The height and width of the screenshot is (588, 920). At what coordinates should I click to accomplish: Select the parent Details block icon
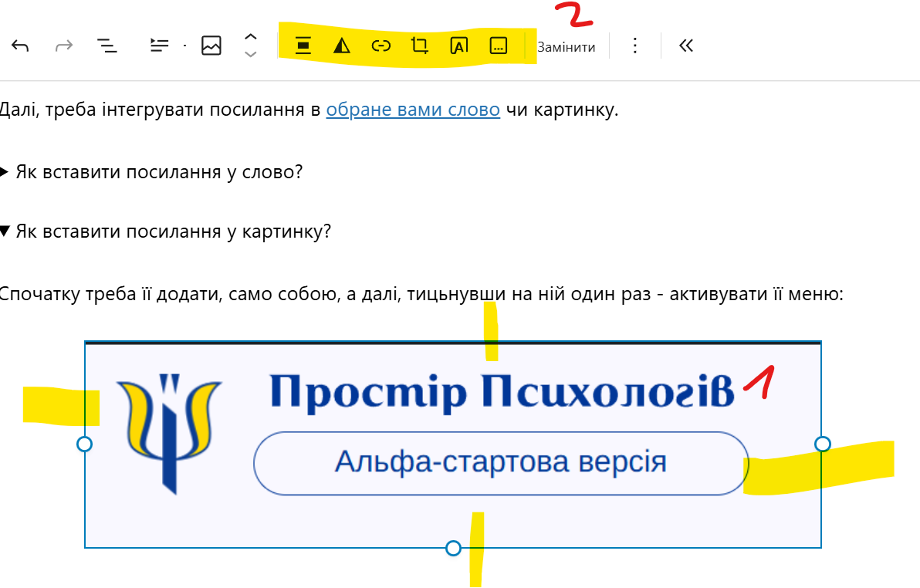pos(159,46)
